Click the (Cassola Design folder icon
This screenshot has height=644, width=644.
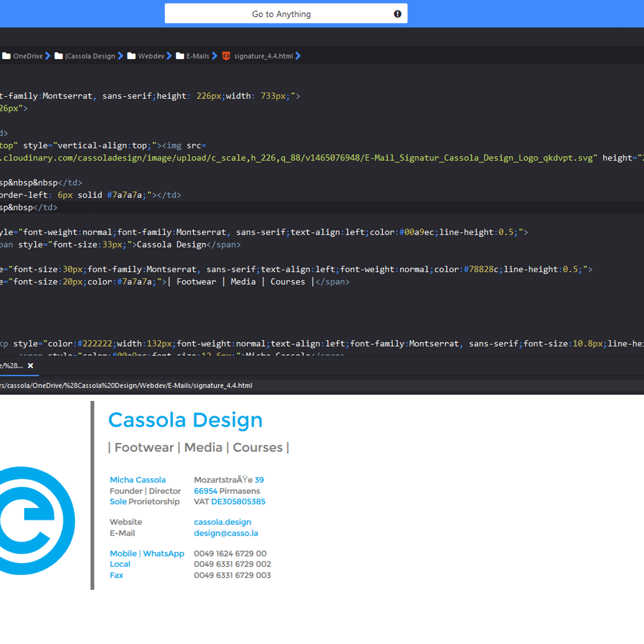click(x=59, y=56)
